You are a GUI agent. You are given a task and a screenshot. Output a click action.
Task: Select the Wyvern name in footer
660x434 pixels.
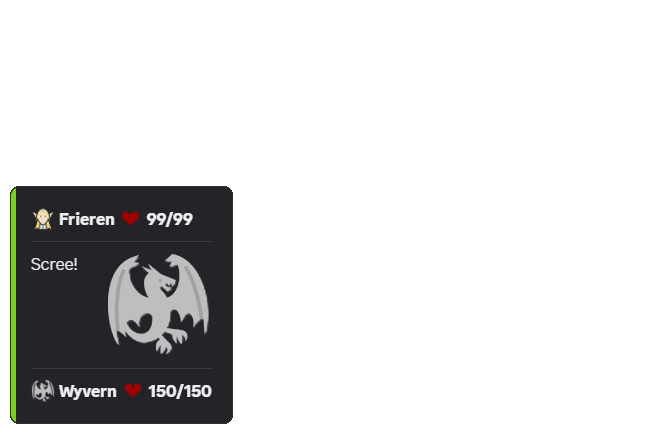click(x=88, y=391)
